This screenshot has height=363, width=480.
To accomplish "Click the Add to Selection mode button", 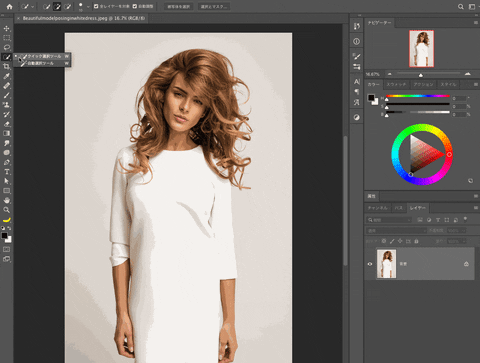I will coord(57,6).
